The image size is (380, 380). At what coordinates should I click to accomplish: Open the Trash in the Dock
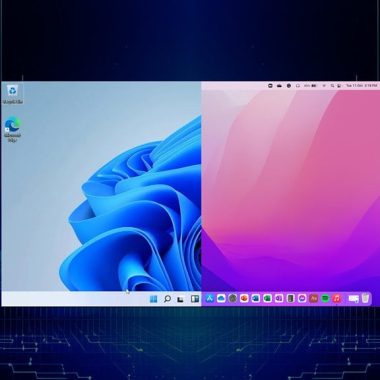(x=366, y=298)
